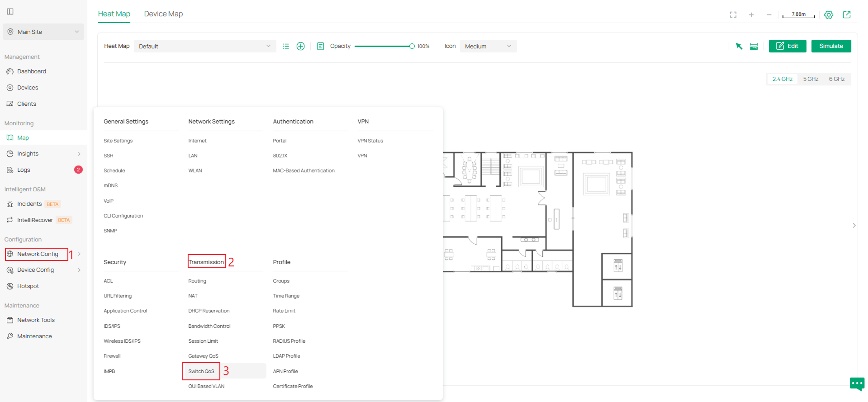Switch to the 6 GHz band
This screenshot has height=402, width=868.
click(837, 79)
